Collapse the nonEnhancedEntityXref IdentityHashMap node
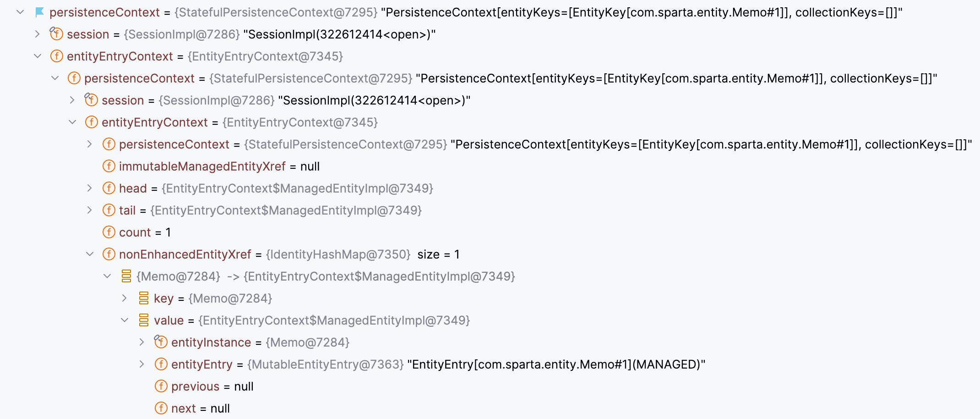The width and height of the screenshot is (980, 419). tap(90, 254)
